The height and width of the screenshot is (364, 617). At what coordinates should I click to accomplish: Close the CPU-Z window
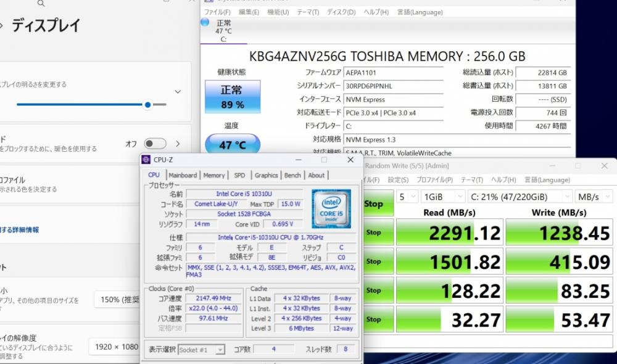coord(350,160)
